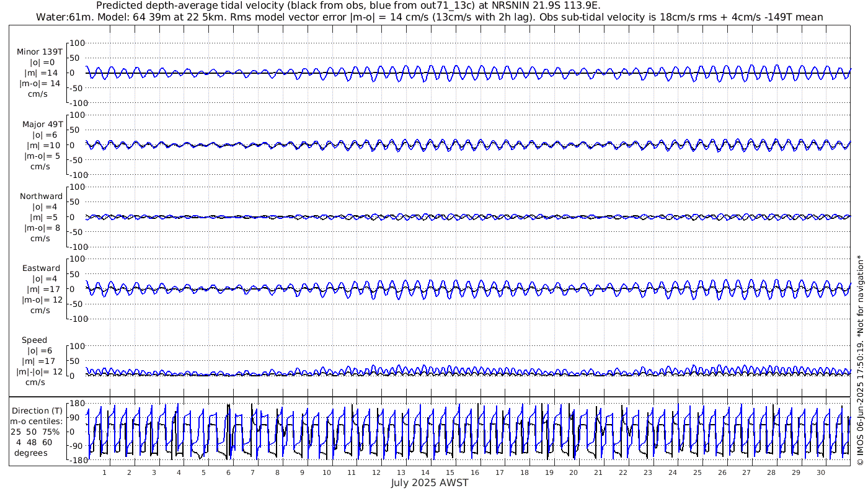Click the 'July 2025 AWST' axis title
Viewport: 868px width, 496px height.
click(430, 483)
